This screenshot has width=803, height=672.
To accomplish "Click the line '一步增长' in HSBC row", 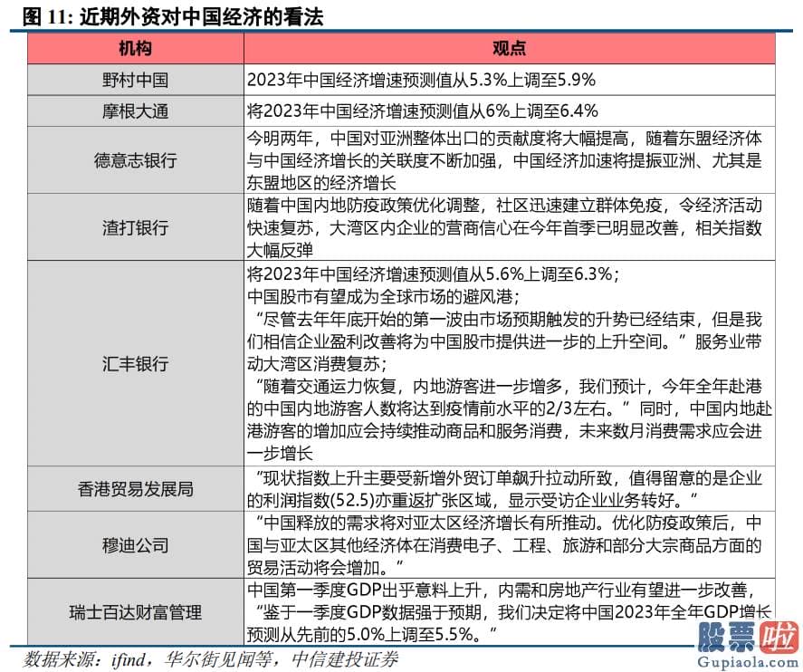I will coord(280,454).
